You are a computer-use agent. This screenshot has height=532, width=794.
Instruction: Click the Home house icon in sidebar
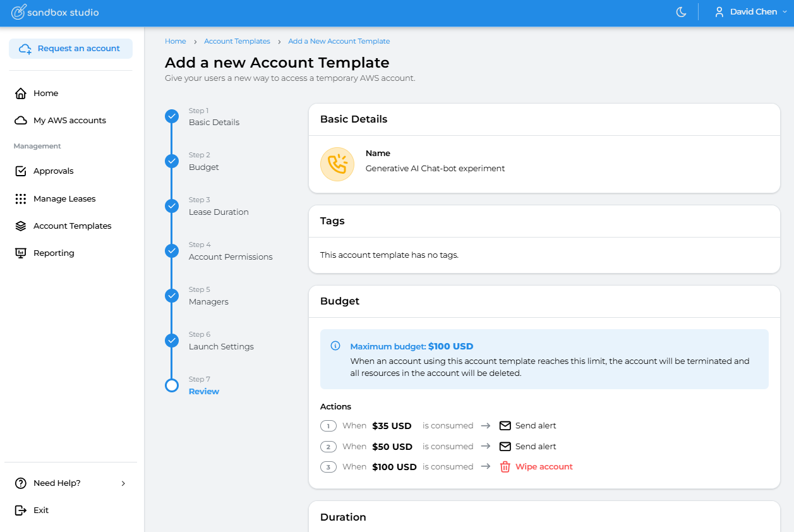tap(21, 94)
